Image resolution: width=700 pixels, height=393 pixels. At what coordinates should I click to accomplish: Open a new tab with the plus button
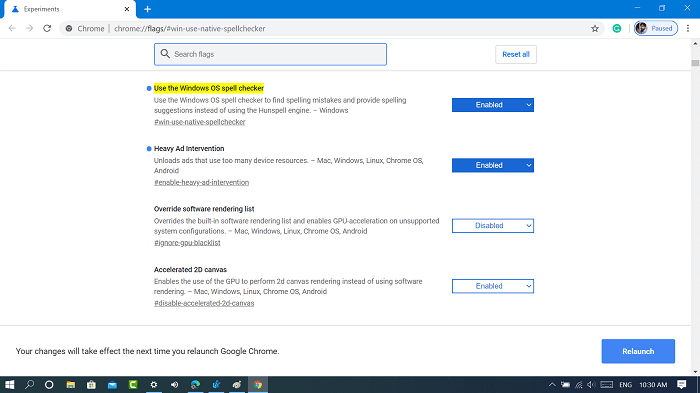pyautogui.click(x=147, y=9)
